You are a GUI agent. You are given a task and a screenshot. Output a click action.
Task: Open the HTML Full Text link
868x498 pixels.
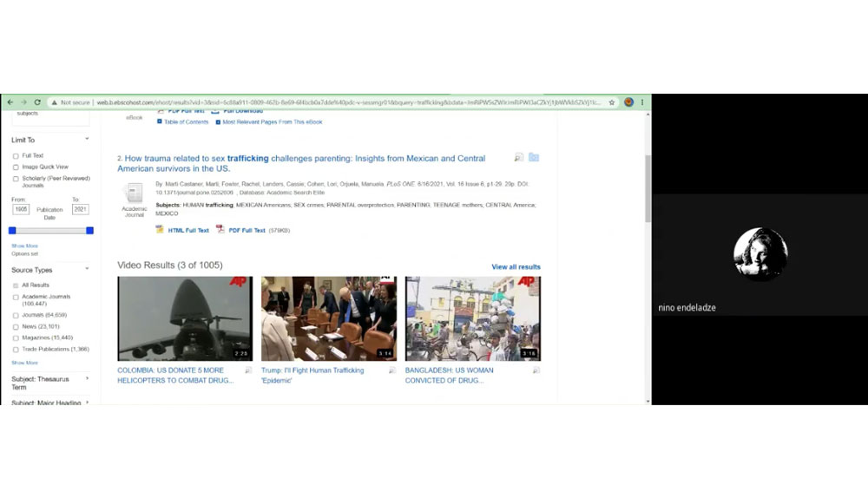click(187, 231)
